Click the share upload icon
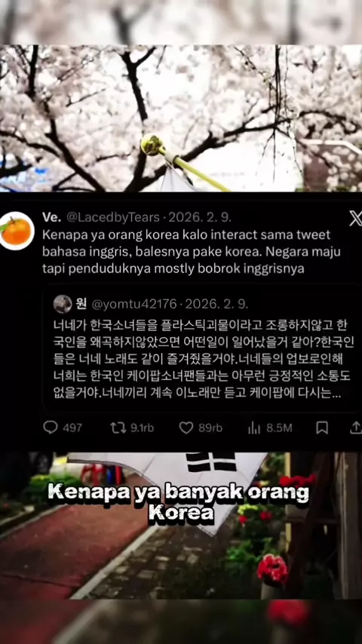Viewport: 362px width, 644px height. (x=355, y=428)
